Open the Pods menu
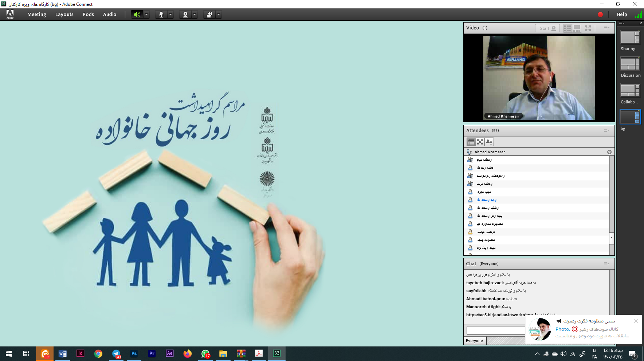 point(88,15)
